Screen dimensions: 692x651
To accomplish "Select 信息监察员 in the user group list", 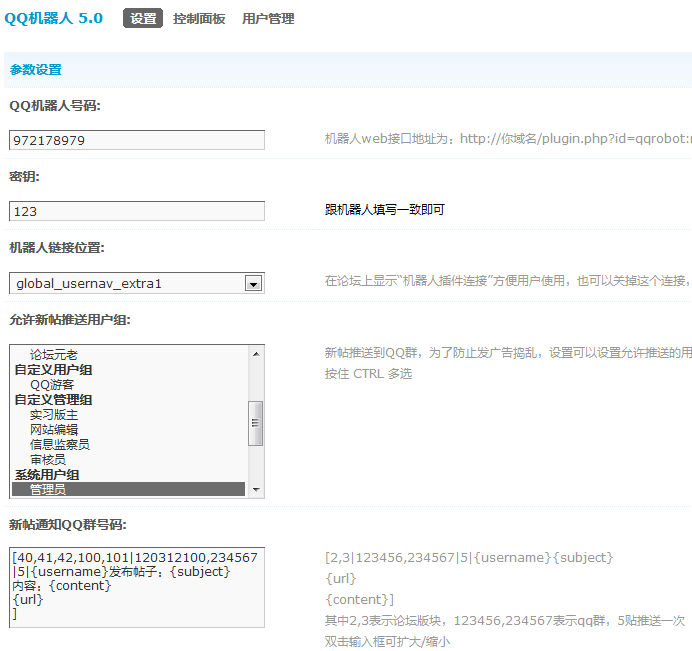I will [x=60, y=444].
